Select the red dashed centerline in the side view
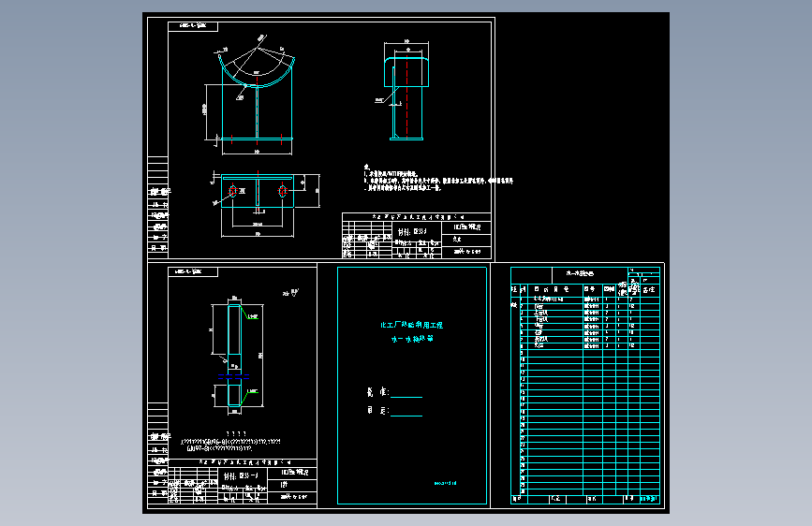Viewport: 812px width, 526px height. click(407, 96)
